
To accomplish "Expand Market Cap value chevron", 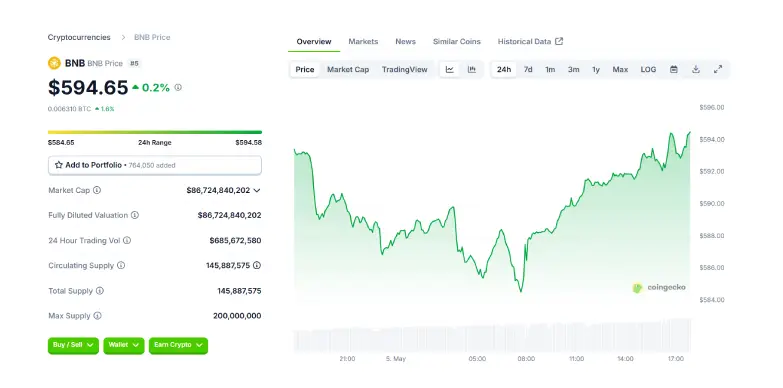I will tap(257, 190).
